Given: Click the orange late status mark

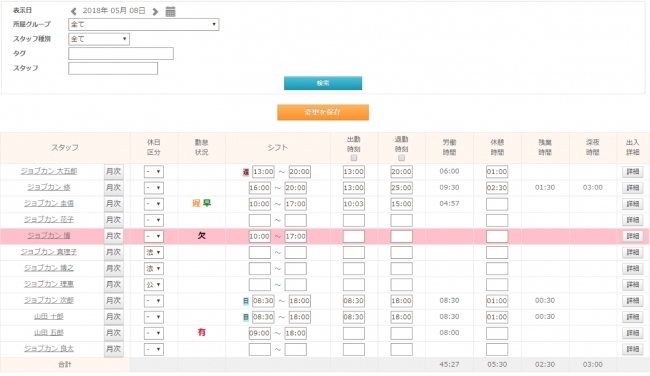Looking at the screenshot, I should tap(196, 203).
